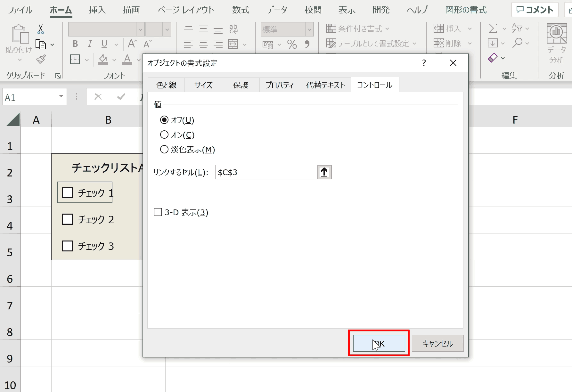Enable the 3-D 表示 checkbox
The image size is (572, 392).
coord(158,212)
